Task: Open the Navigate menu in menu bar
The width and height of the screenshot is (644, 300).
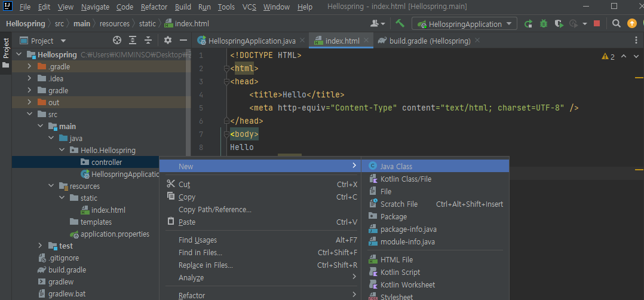Action: coord(96,7)
